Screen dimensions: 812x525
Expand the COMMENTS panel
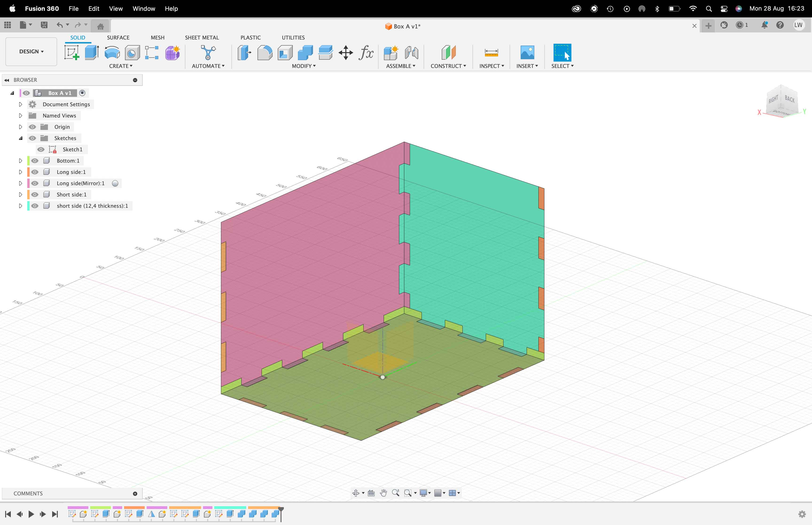(x=135, y=493)
